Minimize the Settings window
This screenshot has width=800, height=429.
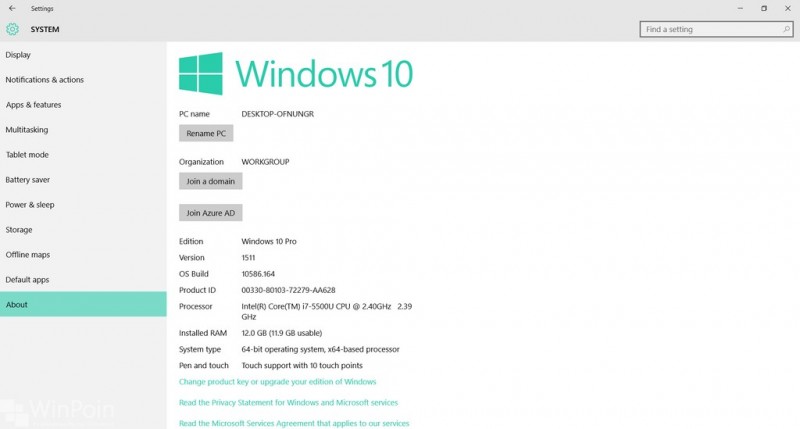point(740,8)
